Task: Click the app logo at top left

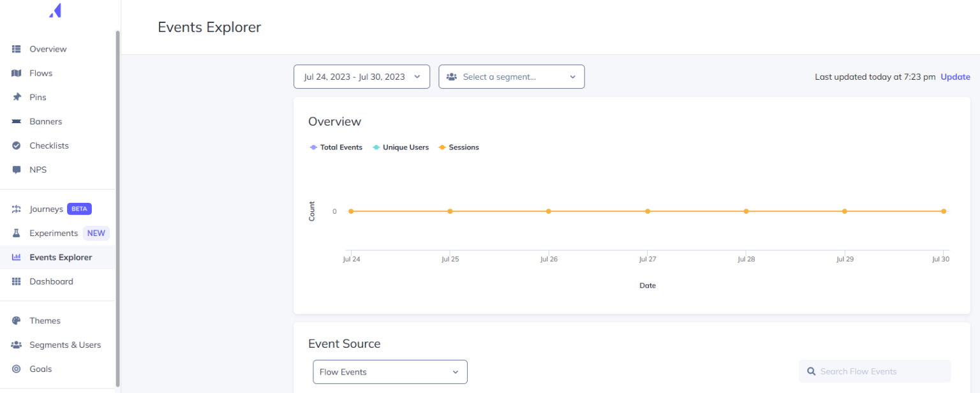Action: point(54,10)
